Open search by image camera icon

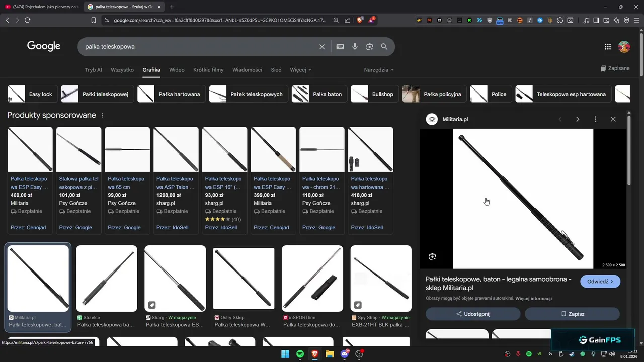(x=370, y=47)
